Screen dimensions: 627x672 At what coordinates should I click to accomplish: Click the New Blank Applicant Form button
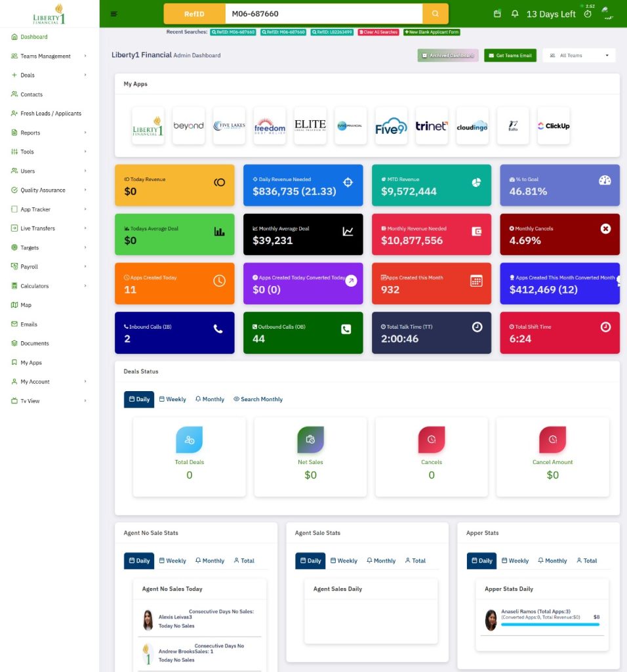(x=432, y=32)
